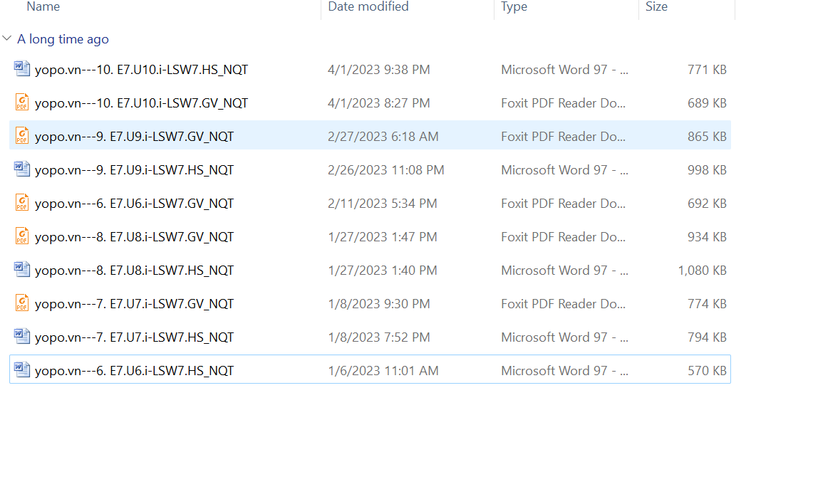
Task: Click Word icon of yopo.vn---7. E7.U7.i-LSW7.HS_NQT
Action: tap(22, 337)
